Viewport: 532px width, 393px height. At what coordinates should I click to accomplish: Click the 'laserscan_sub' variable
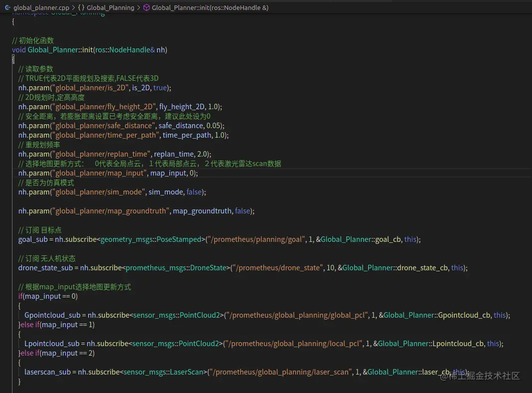47,372
